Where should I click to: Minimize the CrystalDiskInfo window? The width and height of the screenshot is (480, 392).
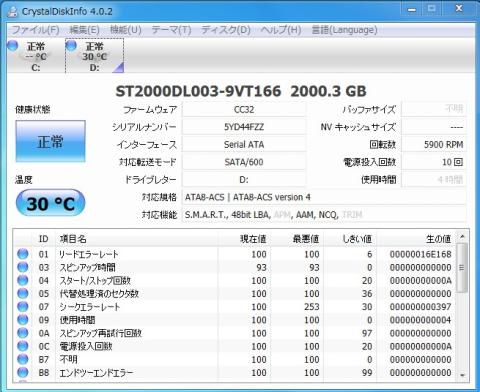[x=412, y=10]
